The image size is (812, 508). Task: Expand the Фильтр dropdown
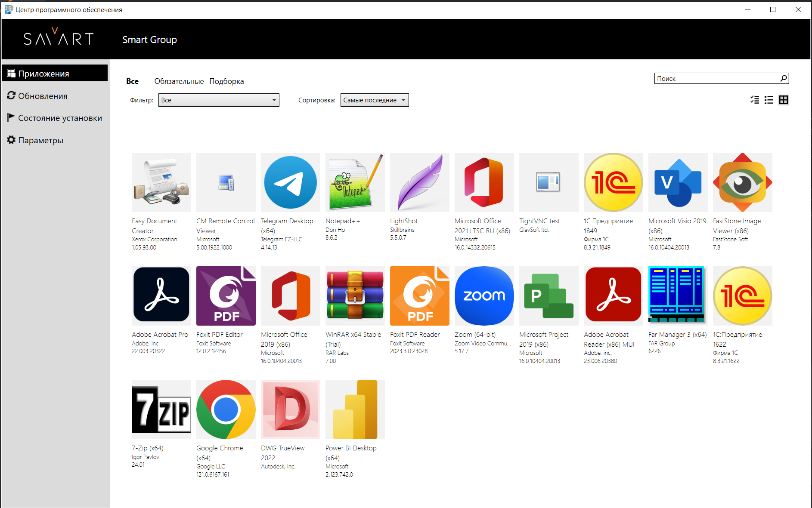coord(219,100)
